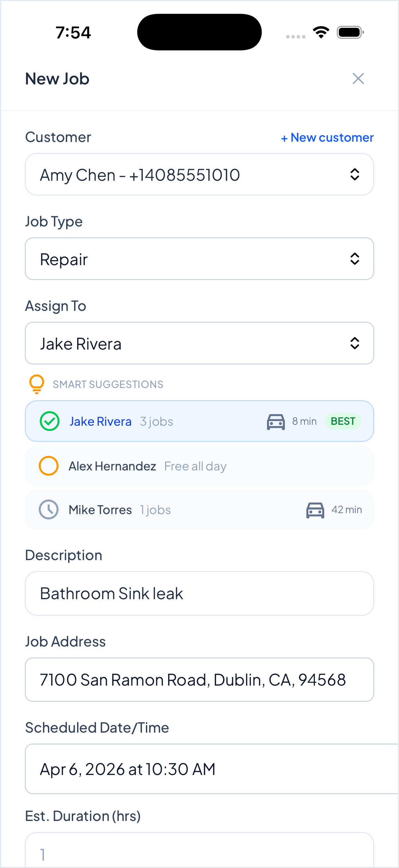The height and width of the screenshot is (868, 399).
Task: Tap the 7:54 clock in status bar
Action: pyautogui.click(x=73, y=33)
